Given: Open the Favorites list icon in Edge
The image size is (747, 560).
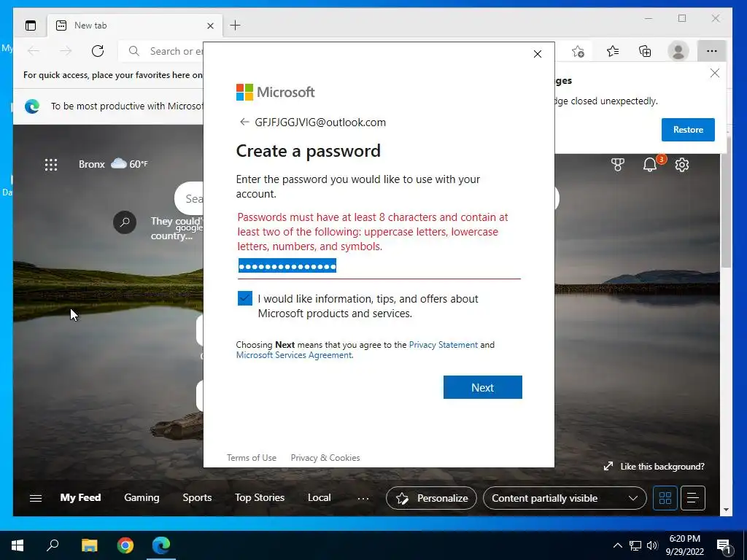Looking at the screenshot, I should [613, 51].
